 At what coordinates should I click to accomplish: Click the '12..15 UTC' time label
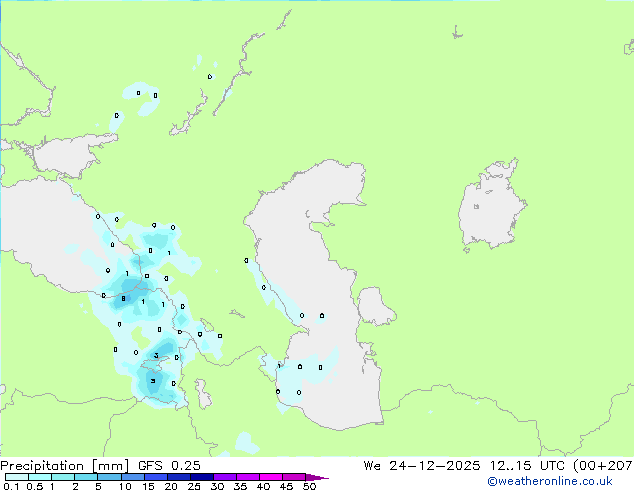(527, 466)
